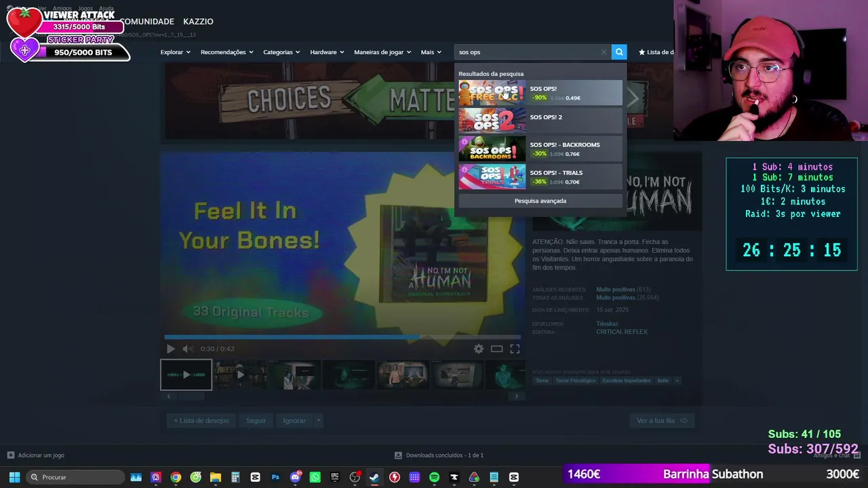
Task: Open the Terror tag
Action: click(542, 381)
